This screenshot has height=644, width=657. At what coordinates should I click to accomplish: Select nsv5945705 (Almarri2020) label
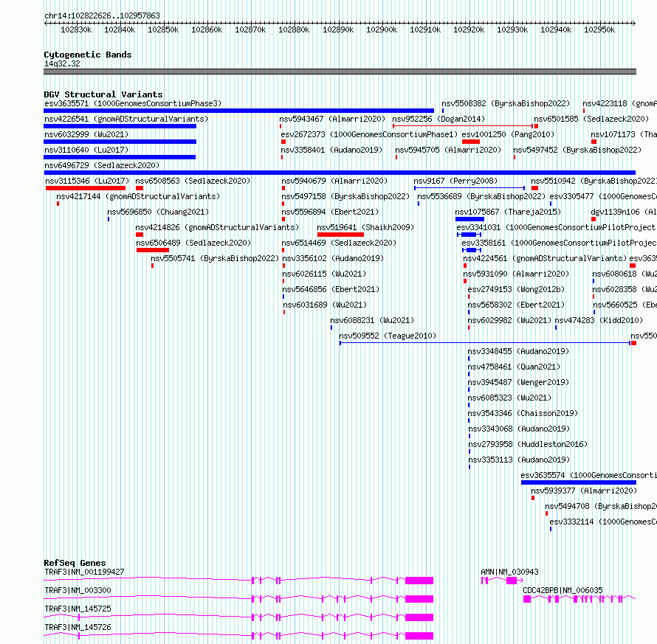pyautogui.click(x=448, y=150)
